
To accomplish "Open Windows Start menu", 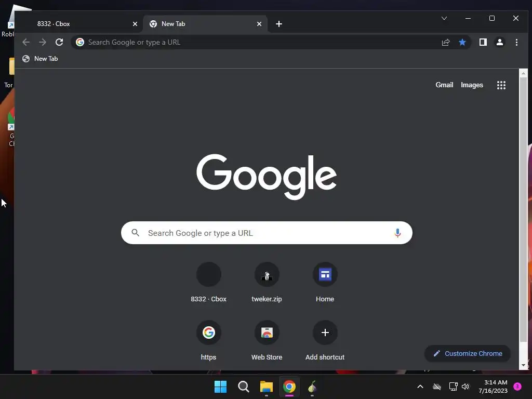I will [x=220, y=387].
